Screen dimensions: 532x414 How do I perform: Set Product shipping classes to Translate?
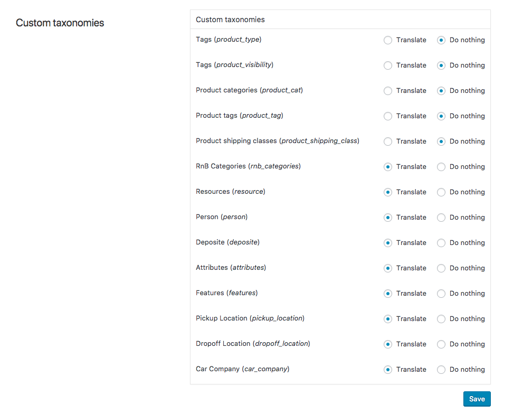point(388,142)
